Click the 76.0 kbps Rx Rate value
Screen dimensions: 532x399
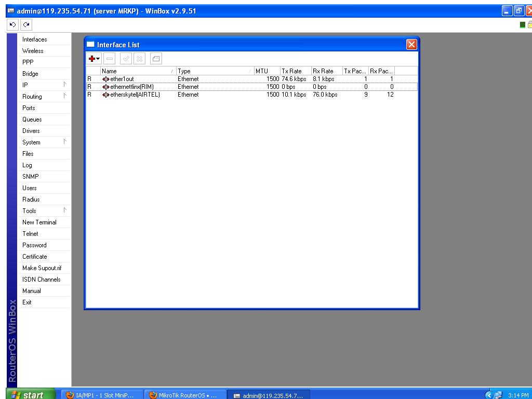(325, 95)
